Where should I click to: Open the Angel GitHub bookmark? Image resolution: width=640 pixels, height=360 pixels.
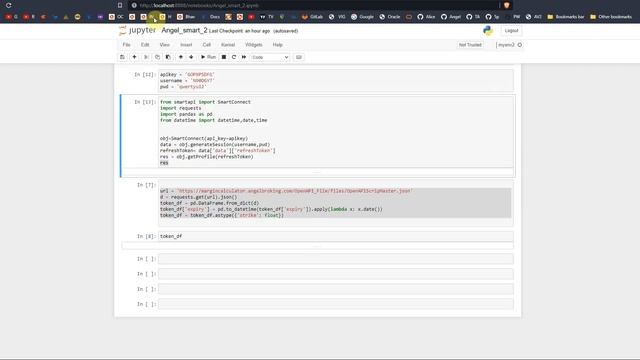coord(451,17)
